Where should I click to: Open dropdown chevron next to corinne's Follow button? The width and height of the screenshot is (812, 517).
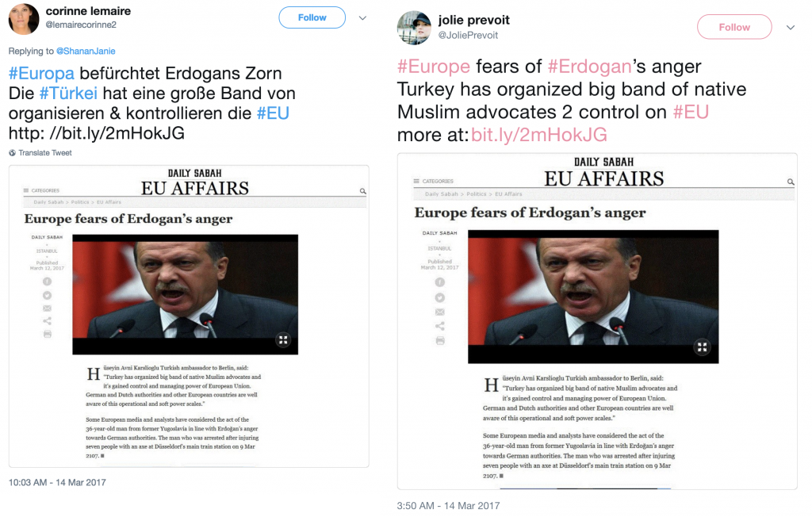coord(362,18)
